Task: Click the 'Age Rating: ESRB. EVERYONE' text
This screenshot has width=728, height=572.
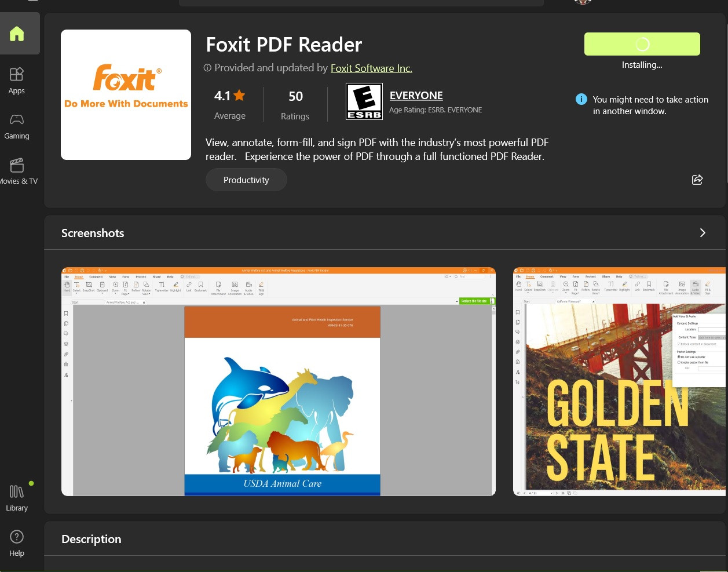Action: coord(436,110)
